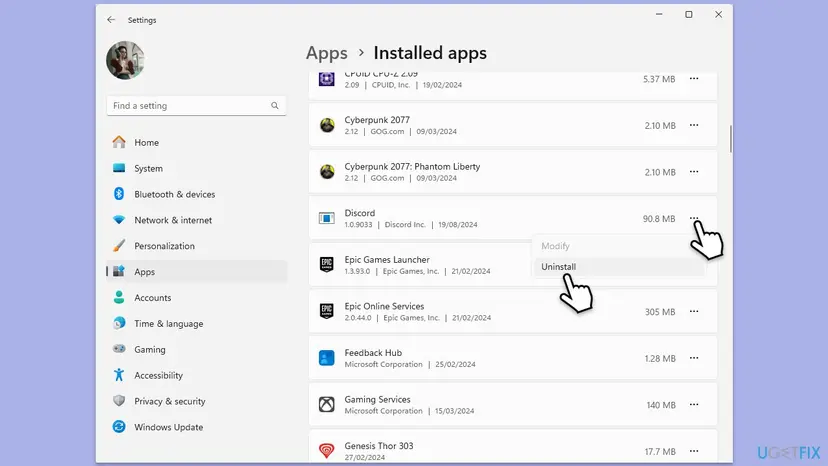Click the Discord app icon
The width and height of the screenshot is (828, 466).
327,218
